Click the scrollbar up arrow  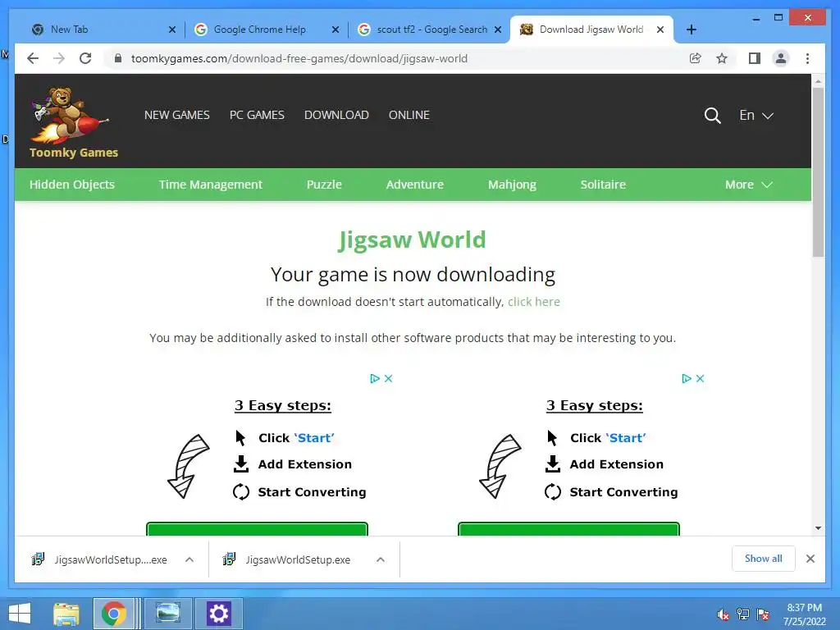(x=818, y=81)
